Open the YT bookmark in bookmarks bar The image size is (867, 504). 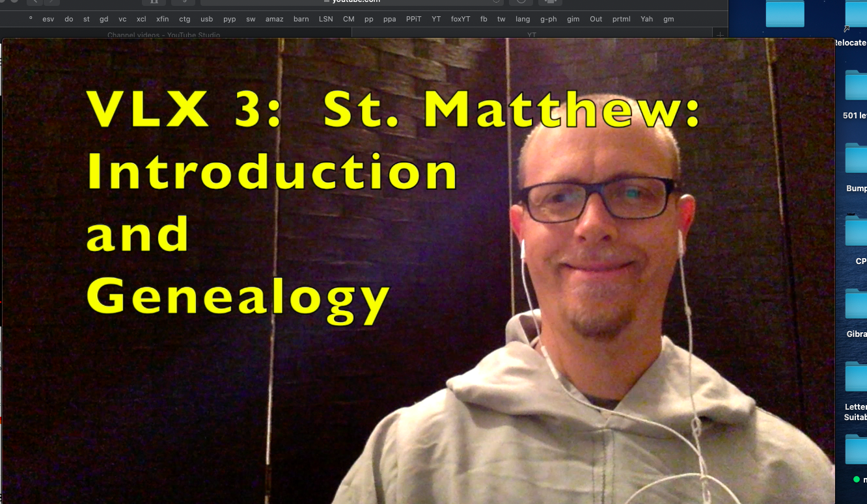437,19
